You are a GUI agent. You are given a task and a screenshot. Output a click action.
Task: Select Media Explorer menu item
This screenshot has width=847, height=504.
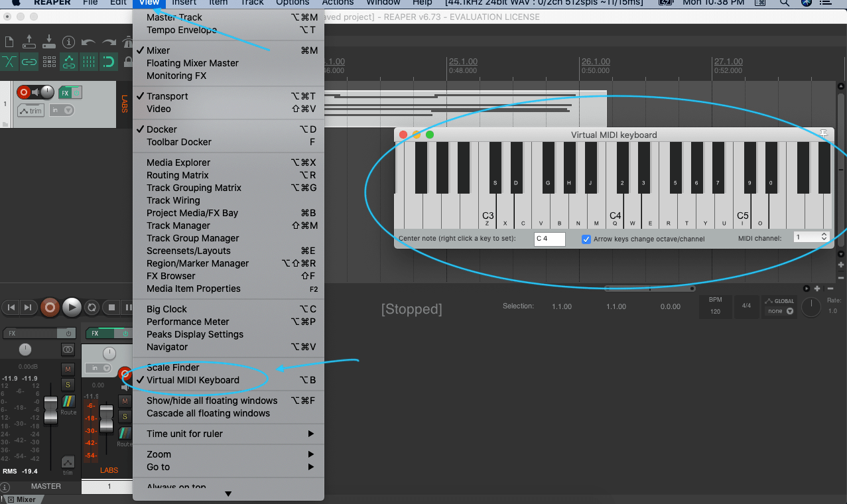(228, 162)
